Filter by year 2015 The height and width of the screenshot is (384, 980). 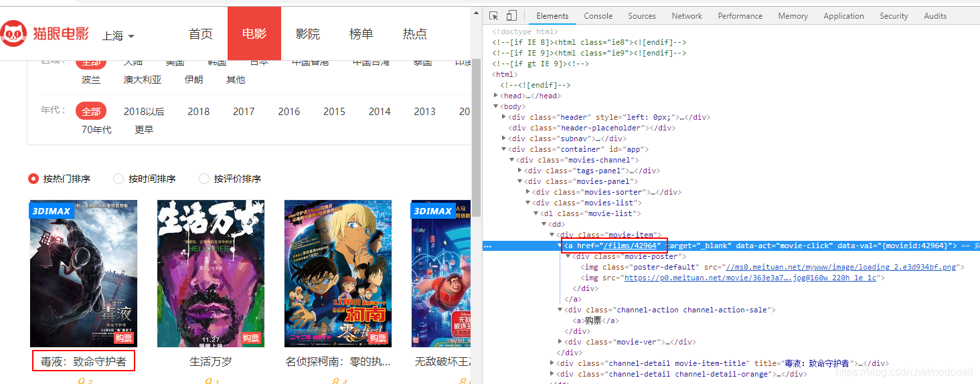click(x=334, y=112)
